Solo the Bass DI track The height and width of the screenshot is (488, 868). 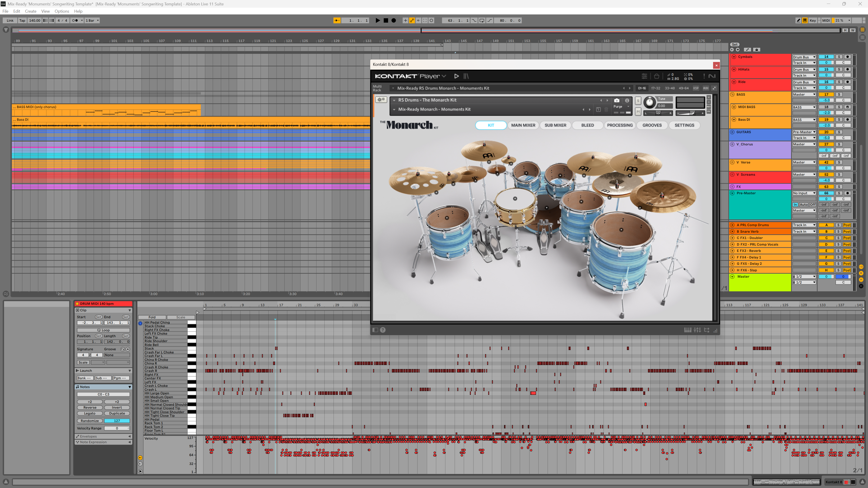839,119
